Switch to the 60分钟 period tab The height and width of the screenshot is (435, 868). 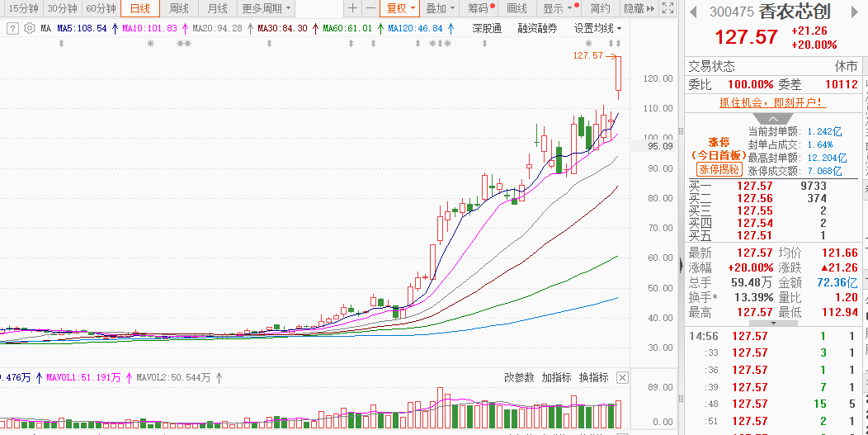pos(101,8)
